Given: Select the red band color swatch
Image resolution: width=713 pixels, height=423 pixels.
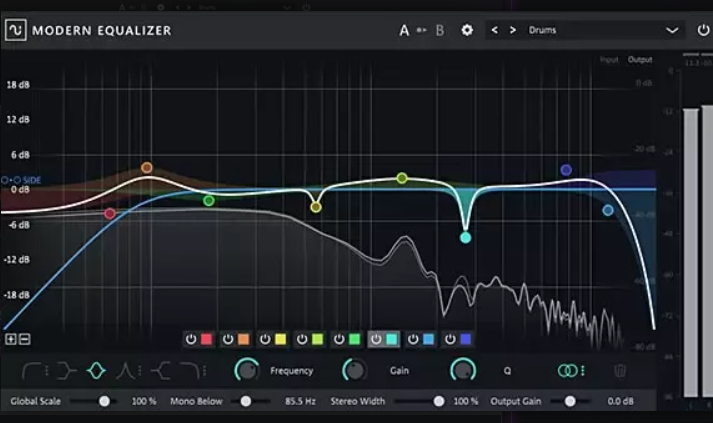Looking at the screenshot, I should tap(206, 339).
